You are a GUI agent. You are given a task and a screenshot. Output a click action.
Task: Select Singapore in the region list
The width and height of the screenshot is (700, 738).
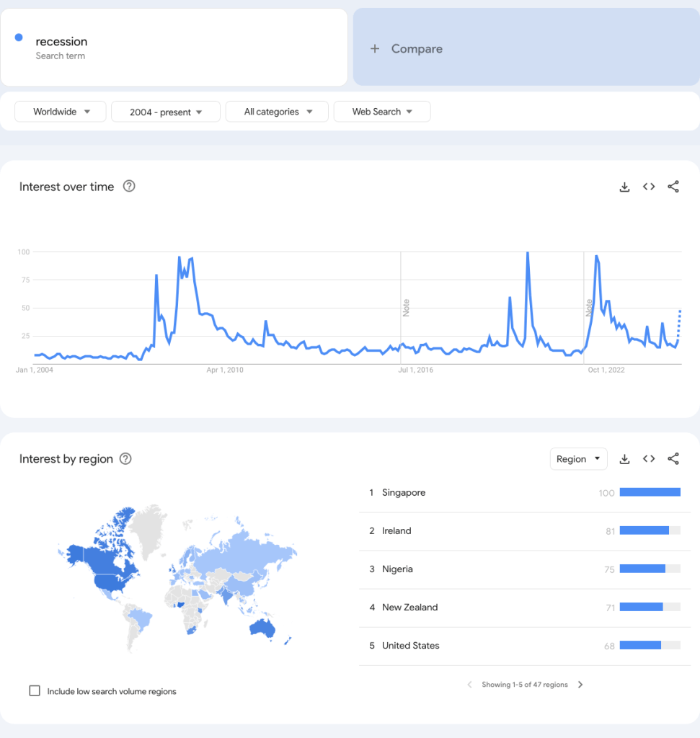[404, 493]
